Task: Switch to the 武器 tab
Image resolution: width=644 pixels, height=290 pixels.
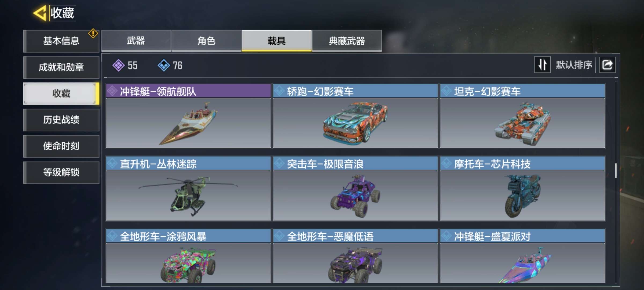Action: [136, 41]
